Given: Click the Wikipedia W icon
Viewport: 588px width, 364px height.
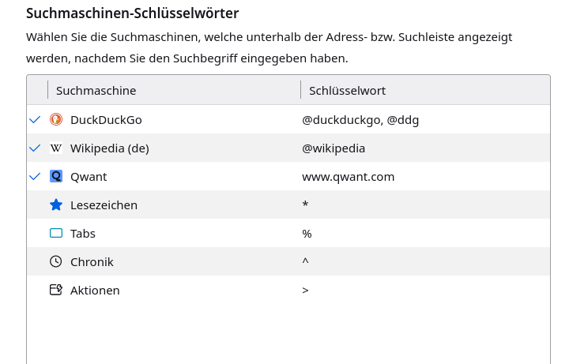Looking at the screenshot, I should pyautogui.click(x=56, y=148).
